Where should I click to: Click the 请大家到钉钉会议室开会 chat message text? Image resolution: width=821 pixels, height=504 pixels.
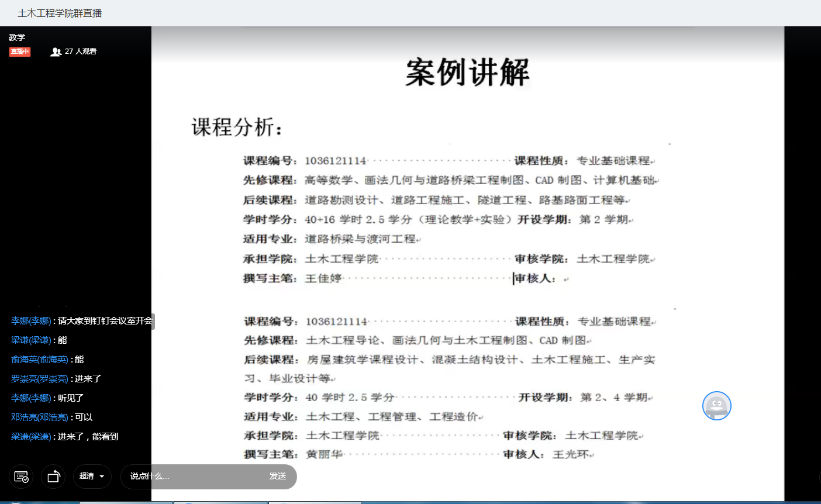point(105,321)
